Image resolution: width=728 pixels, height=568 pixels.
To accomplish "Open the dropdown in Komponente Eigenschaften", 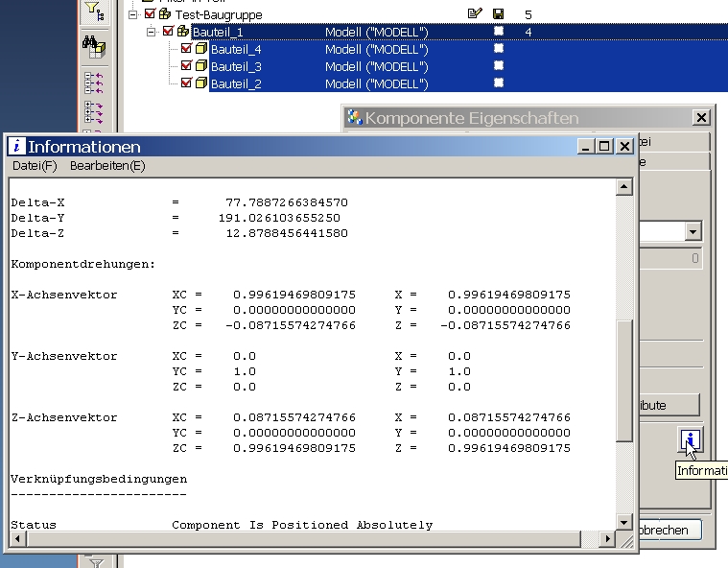I will 693,231.
